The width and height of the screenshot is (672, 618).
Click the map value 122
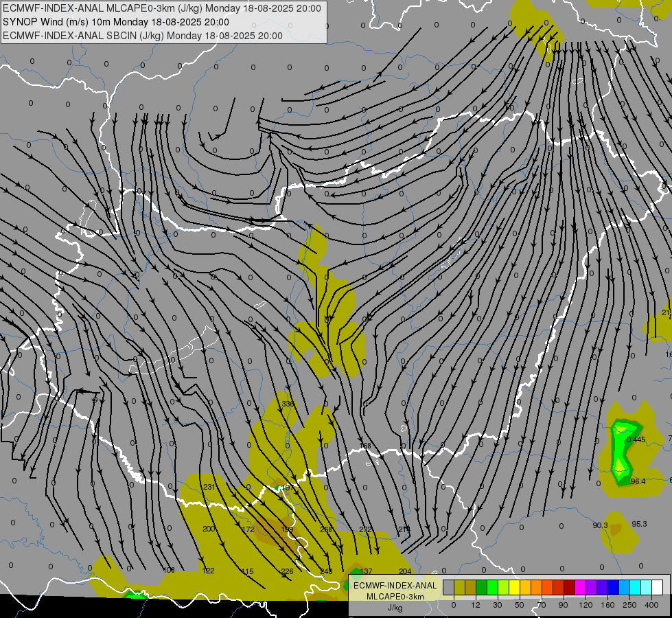tap(208, 571)
